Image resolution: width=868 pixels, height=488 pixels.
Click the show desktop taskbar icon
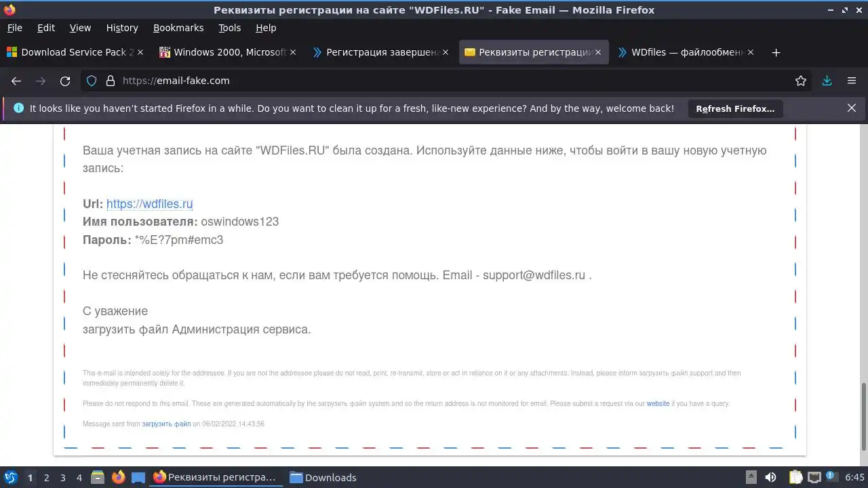[138, 477]
